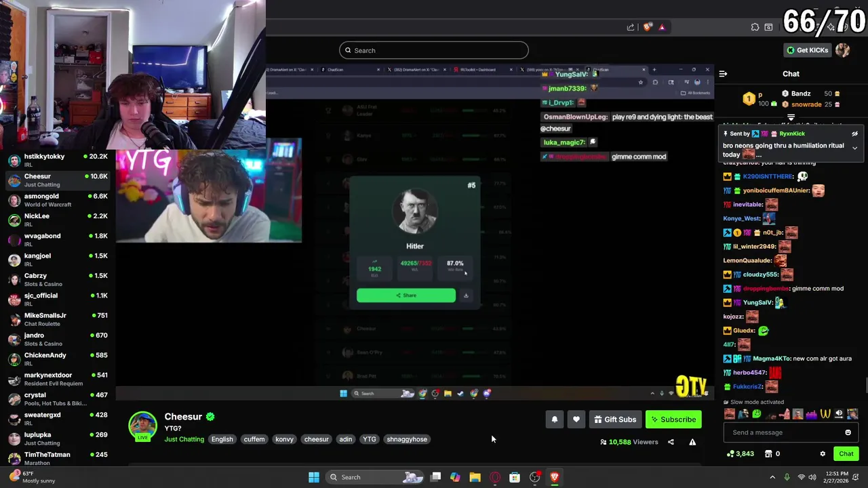The image size is (868, 488).
Task: Send message with Chat button
Action: point(846,454)
